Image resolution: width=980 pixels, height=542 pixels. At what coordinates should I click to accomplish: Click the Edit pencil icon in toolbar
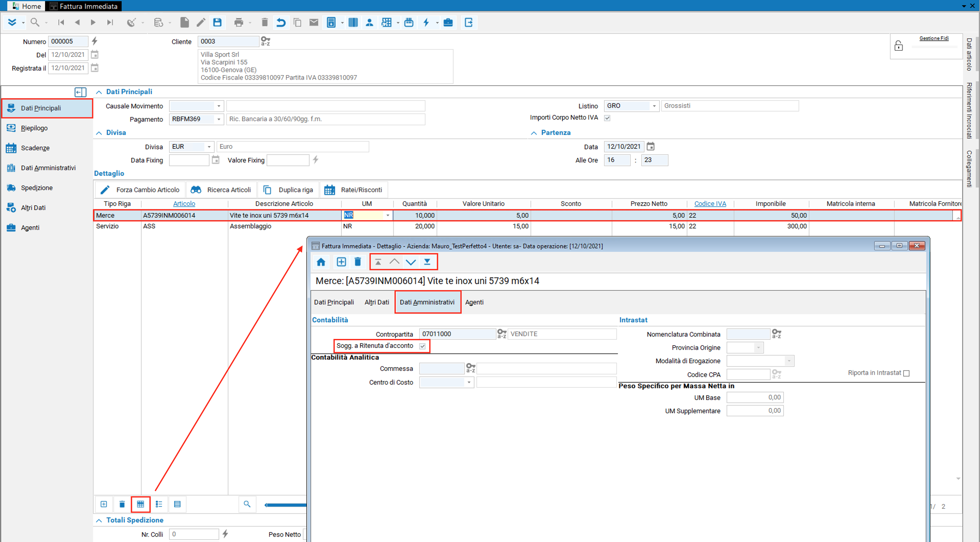click(x=201, y=22)
